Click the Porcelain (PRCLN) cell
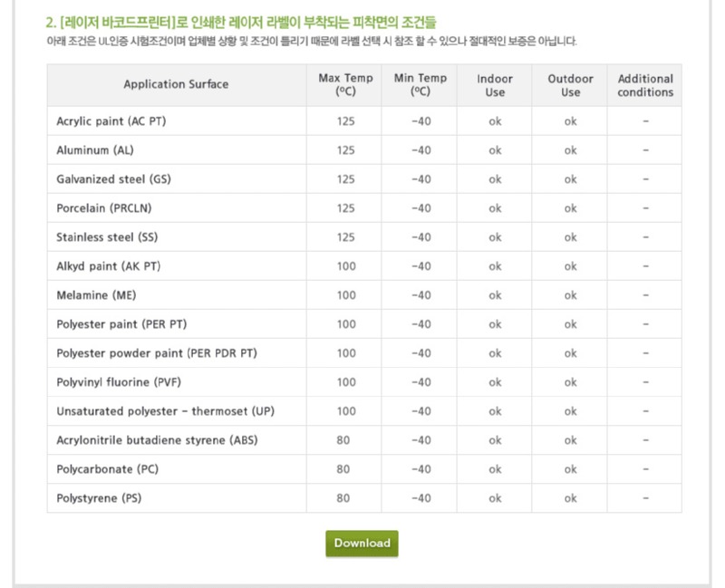This screenshot has width=725, height=588. (104, 208)
